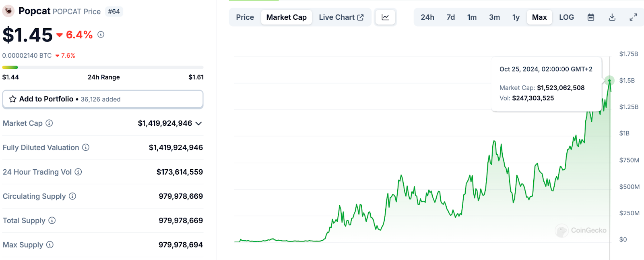
Task: Click the line chart type icon
Action: [385, 17]
